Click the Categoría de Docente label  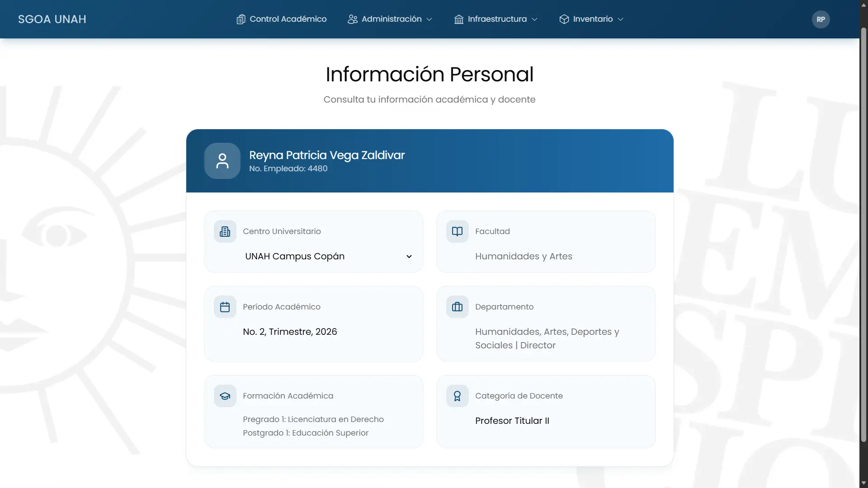coord(519,396)
